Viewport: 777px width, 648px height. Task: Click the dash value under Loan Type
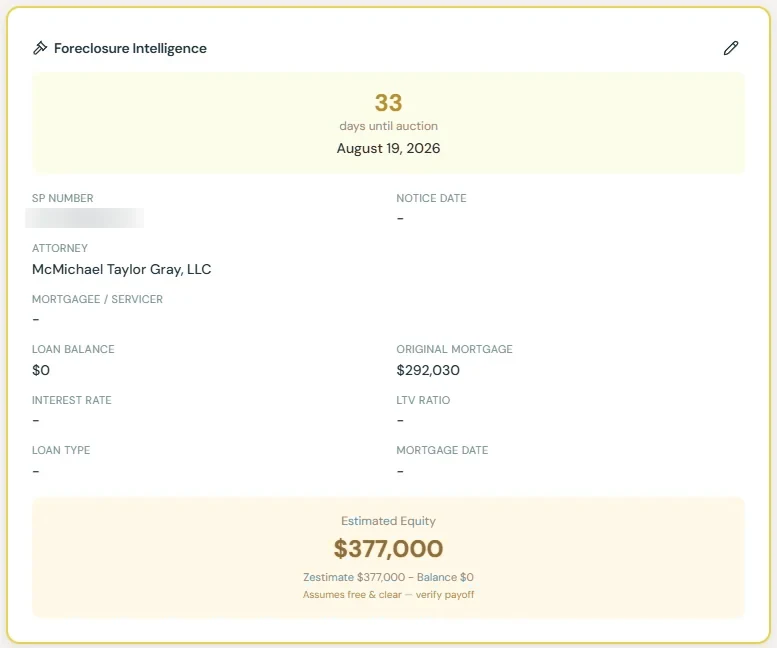point(36,471)
